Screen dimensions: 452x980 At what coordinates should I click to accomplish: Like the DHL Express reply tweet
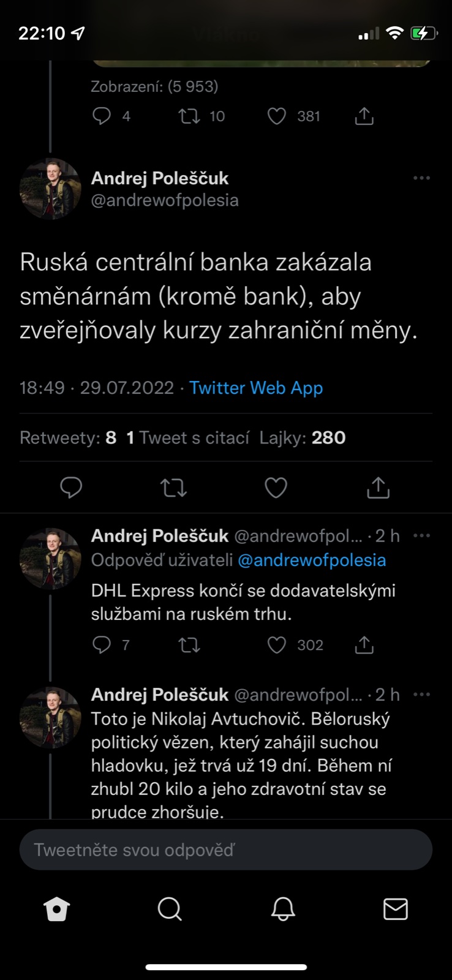[277, 645]
